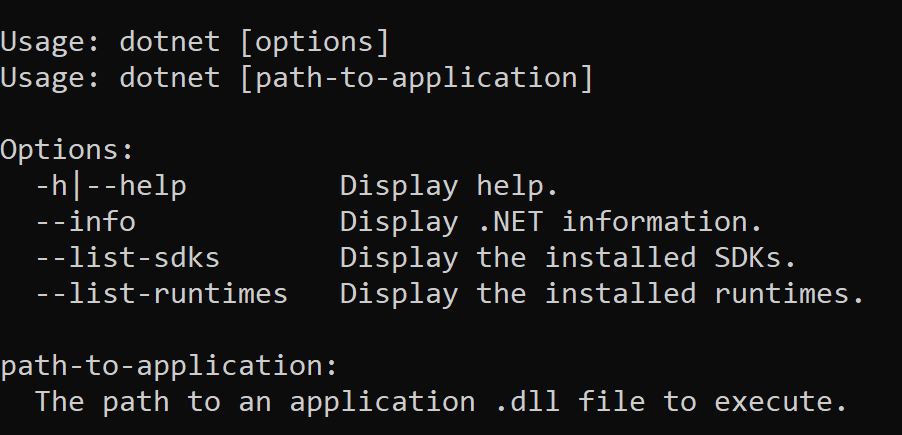The image size is (902, 435).
Task: Click the "Display help." description text
Action: pos(449,186)
